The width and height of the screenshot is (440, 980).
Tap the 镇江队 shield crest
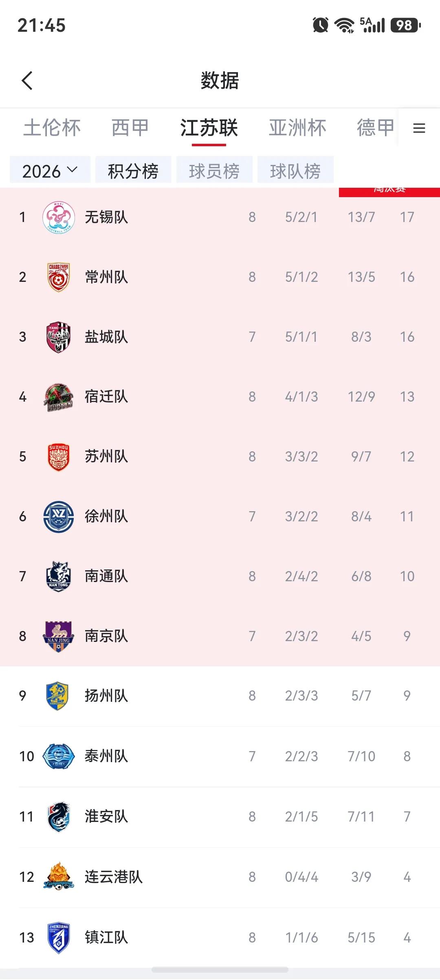[59, 938]
